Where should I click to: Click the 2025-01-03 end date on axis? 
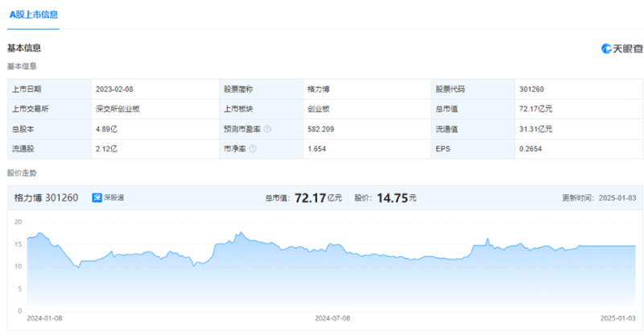click(617, 318)
